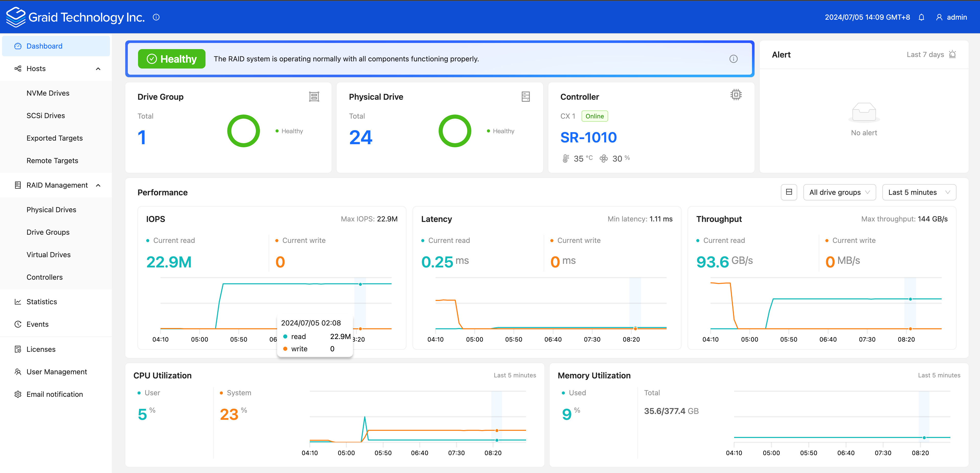980x473 pixels.
Task: Click the controller temperature thermometer icon
Action: [x=566, y=158]
